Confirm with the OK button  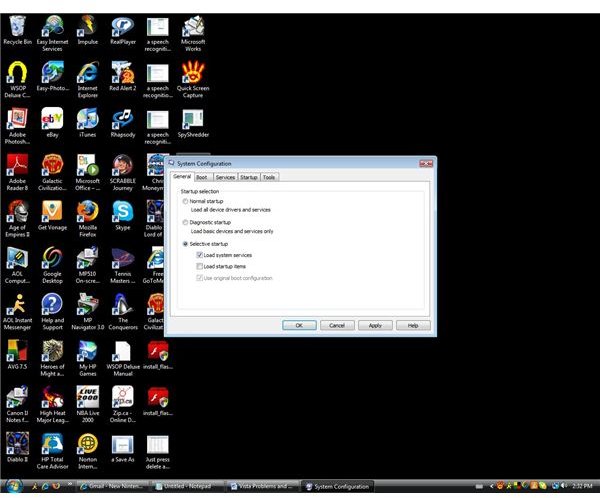tap(299, 325)
